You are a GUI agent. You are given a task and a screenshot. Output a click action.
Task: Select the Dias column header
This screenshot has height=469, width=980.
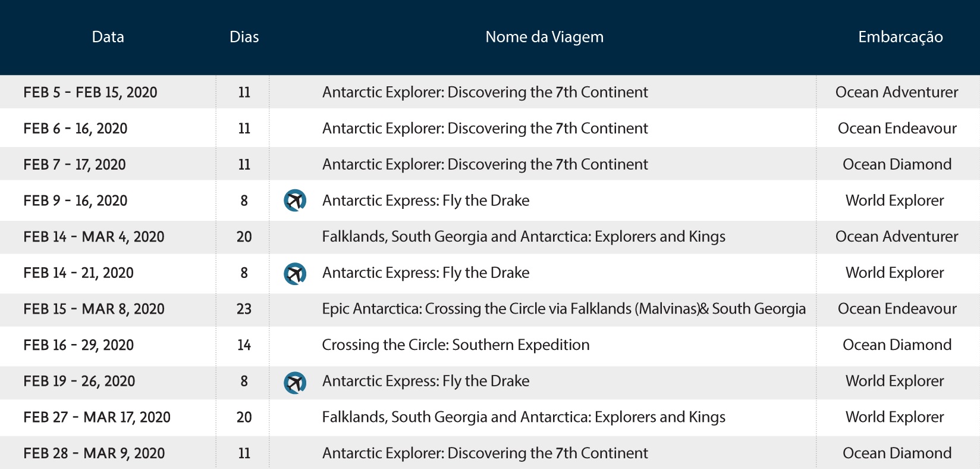244,37
